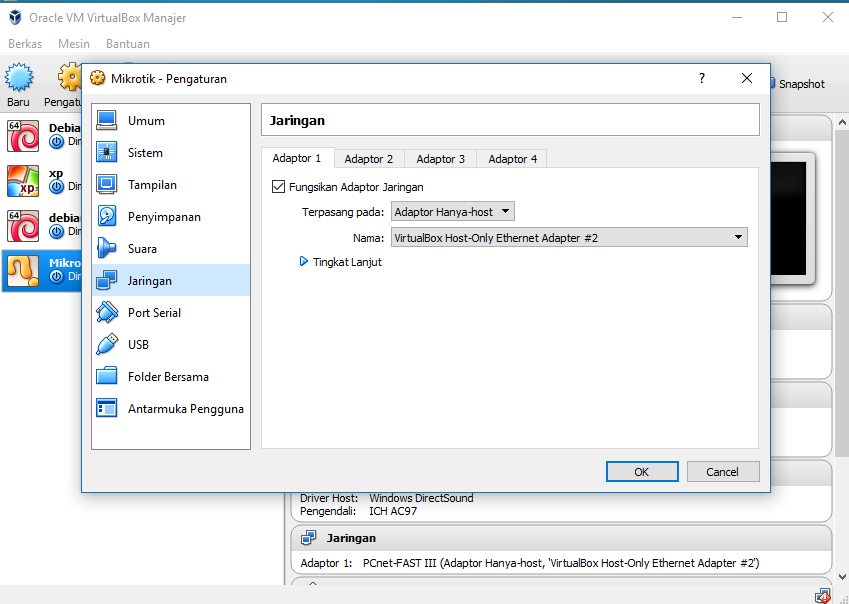Click the help question mark in dialog

tap(702, 78)
